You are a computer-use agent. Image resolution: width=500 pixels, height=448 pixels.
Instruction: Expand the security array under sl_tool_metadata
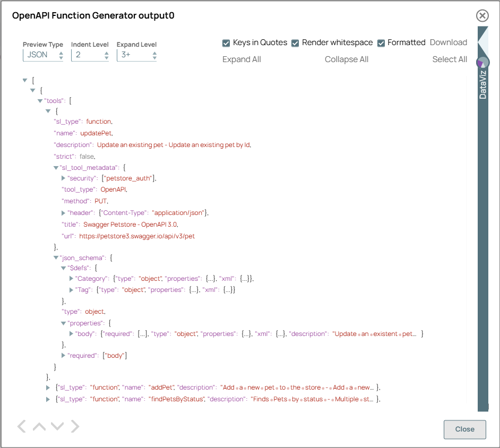pyautogui.click(x=63, y=178)
